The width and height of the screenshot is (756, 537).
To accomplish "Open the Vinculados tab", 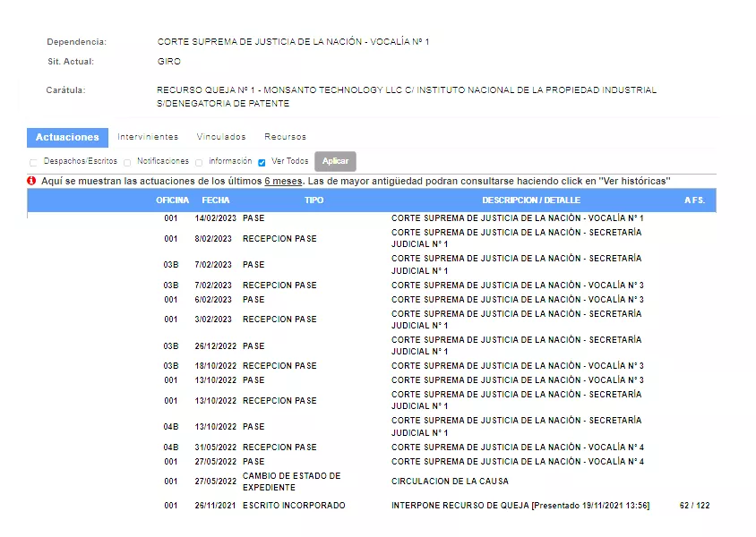I will [221, 137].
